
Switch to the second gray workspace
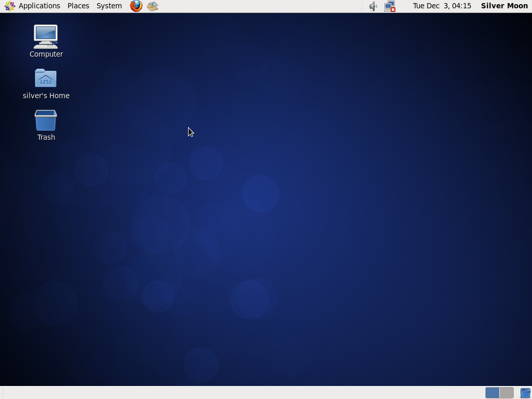coord(507,393)
